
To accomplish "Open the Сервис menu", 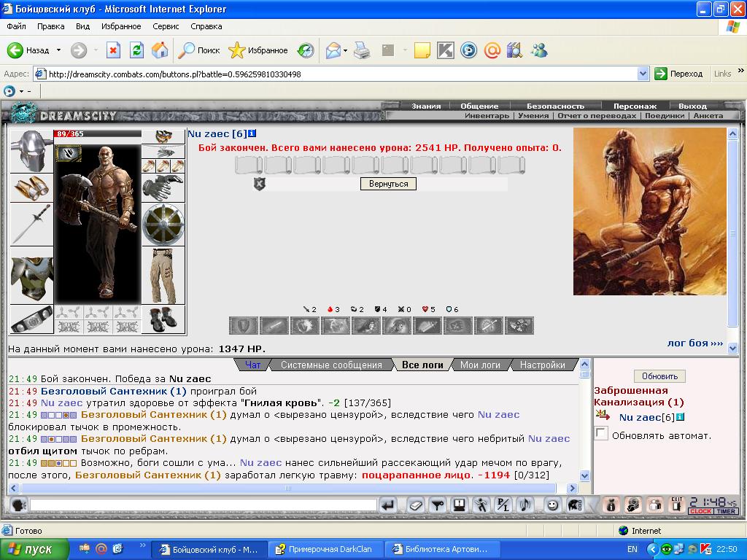I will click(166, 26).
